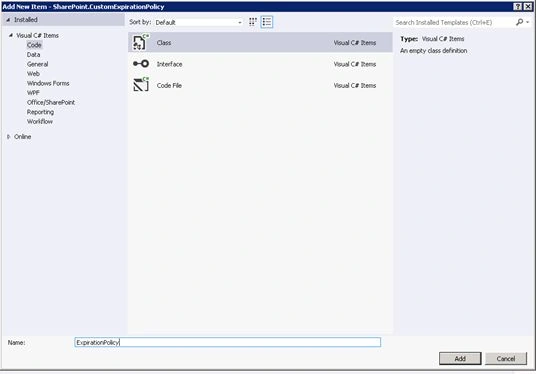Image resolution: width=536 pixels, height=374 pixels.
Task: Select the Web category
Action: coord(33,74)
